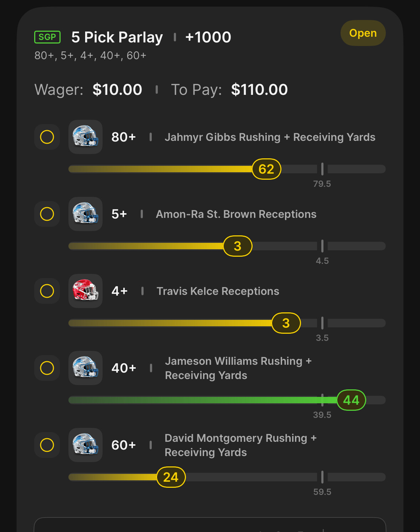Click the 62 marker on Gibbs progress bar
The height and width of the screenshot is (532, 420).
(266, 169)
